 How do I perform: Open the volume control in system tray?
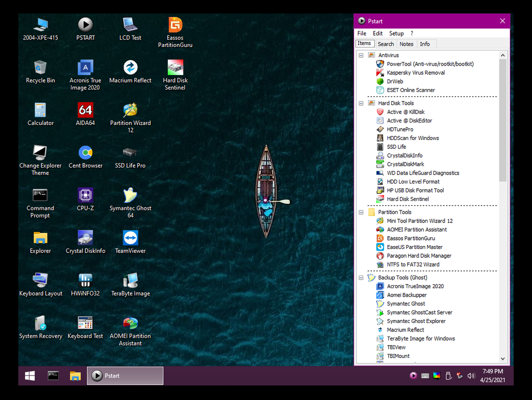(x=471, y=375)
